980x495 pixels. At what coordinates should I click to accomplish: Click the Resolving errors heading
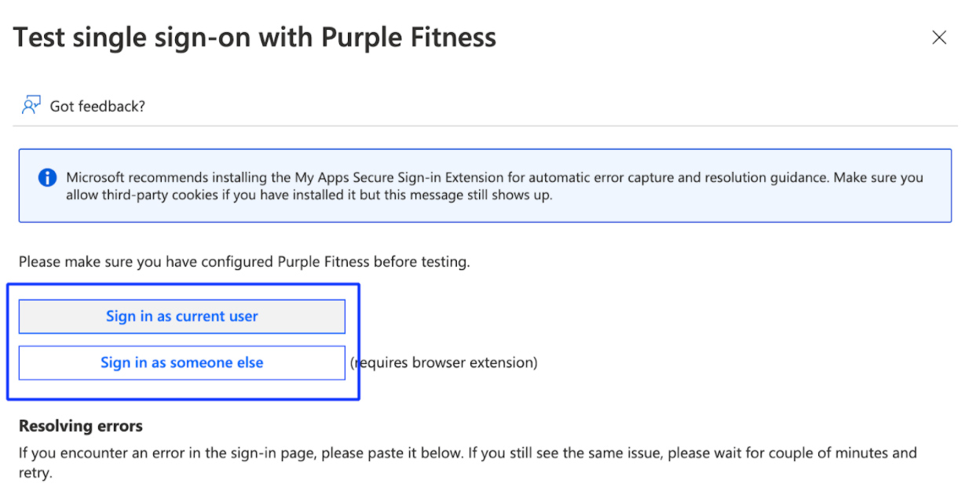[81, 427]
